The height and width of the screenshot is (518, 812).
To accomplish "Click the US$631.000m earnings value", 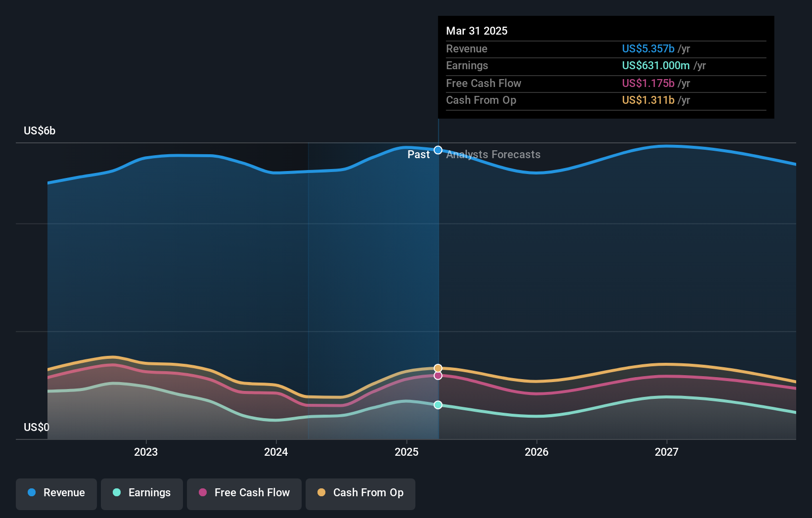I will click(656, 65).
